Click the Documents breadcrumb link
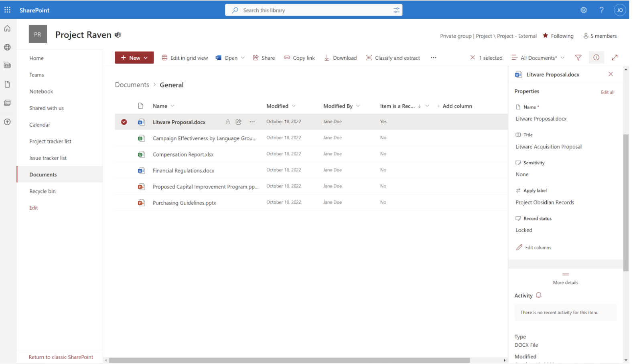This screenshot has width=633, height=364. (x=133, y=85)
